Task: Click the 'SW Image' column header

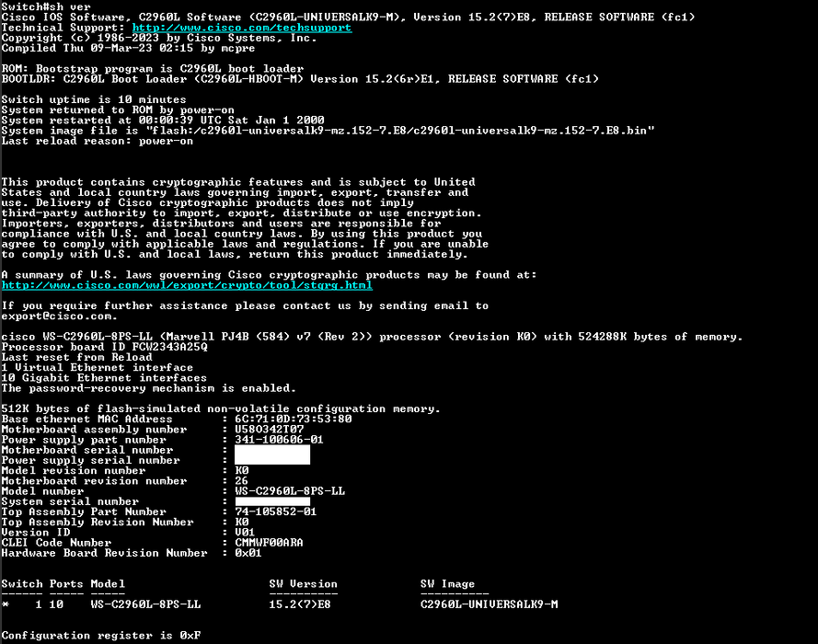Action: 447,584
